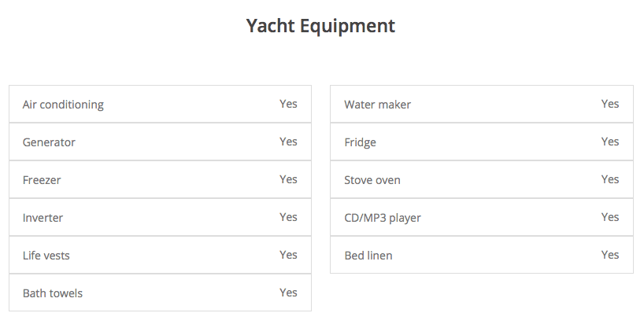Click the Bed linen label

[x=368, y=256]
